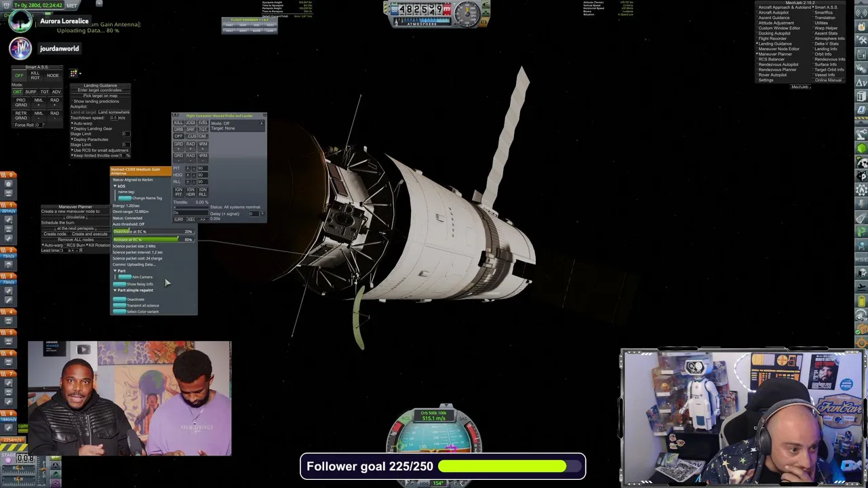This screenshot has height=488, width=868.
Task: Collapse the Part section in antenna panel
Action: [x=115, y=270]
